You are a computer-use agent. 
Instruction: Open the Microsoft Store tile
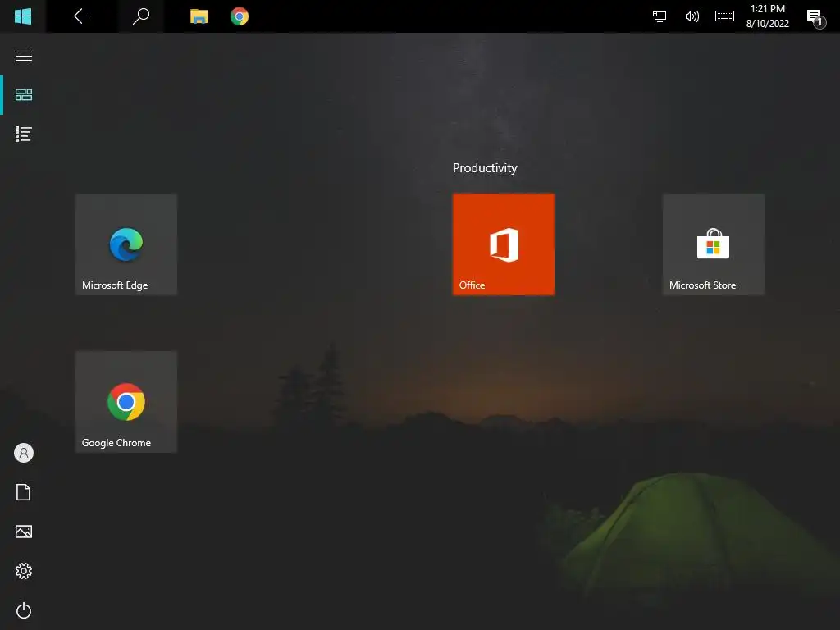(x=714, y=244)
